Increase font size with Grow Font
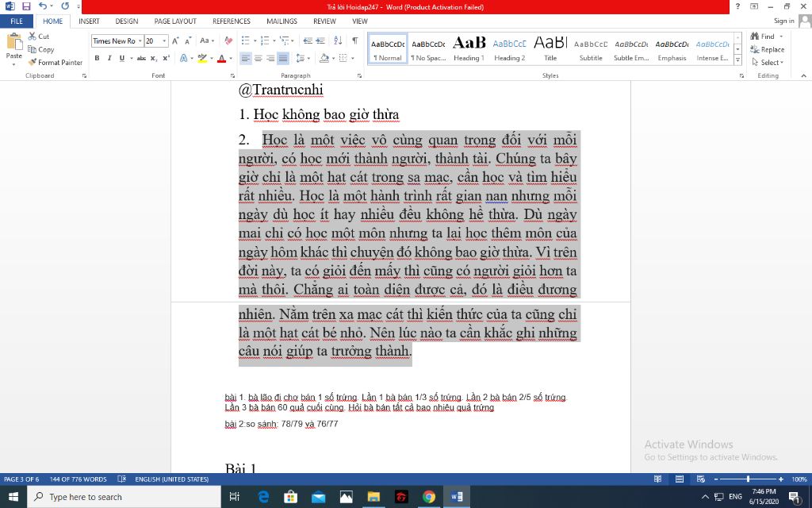The width and height of the screenshot is (812, 508). click(175, 41)
